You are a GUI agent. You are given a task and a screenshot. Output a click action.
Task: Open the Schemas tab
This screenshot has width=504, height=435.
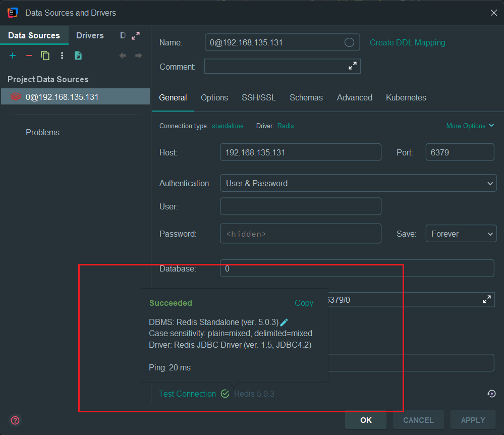tap(306, 98)
